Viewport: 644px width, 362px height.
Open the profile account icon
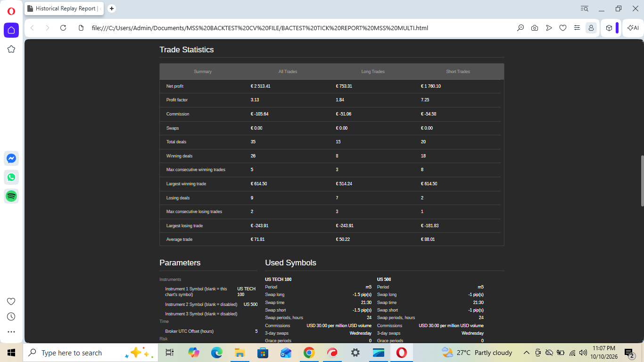591,28
